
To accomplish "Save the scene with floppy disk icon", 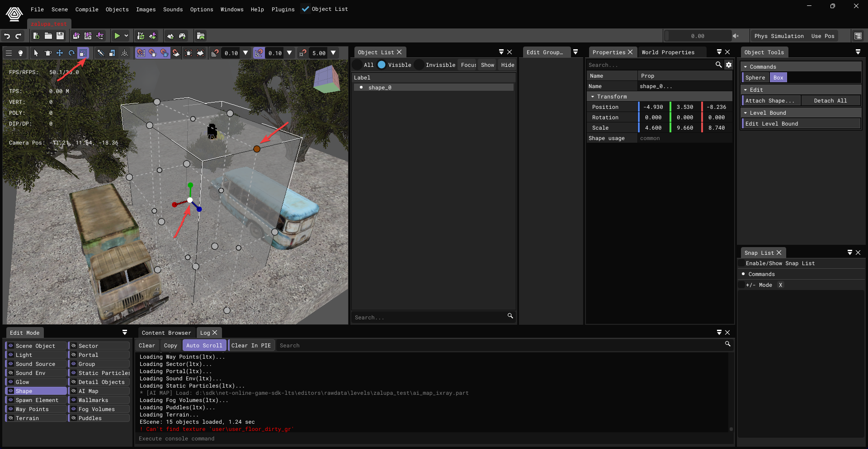I will (60, 36).
